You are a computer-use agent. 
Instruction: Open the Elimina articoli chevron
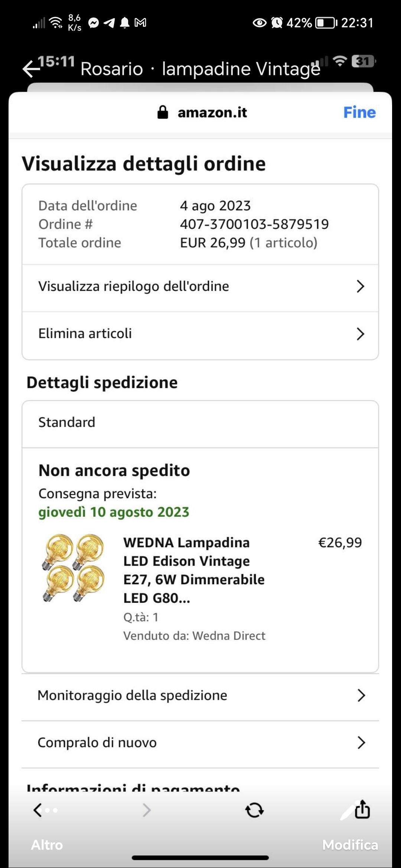coord(360,334)
